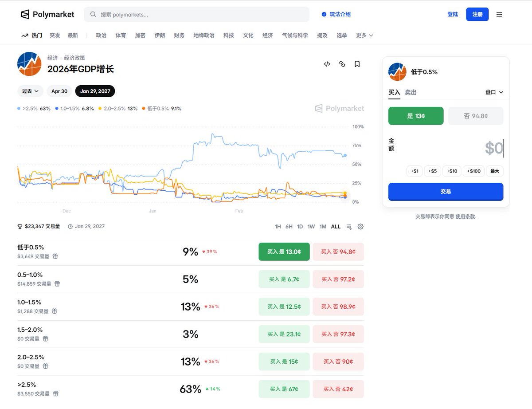Click the gift icon in 低于0.5% row
Viewport: 532px width, 409px height.
tap(55, 256)
